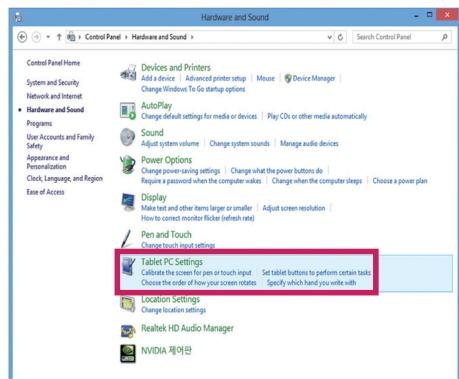
Task: Click Adjust screen resolution
Action: [x=294, y=208]
